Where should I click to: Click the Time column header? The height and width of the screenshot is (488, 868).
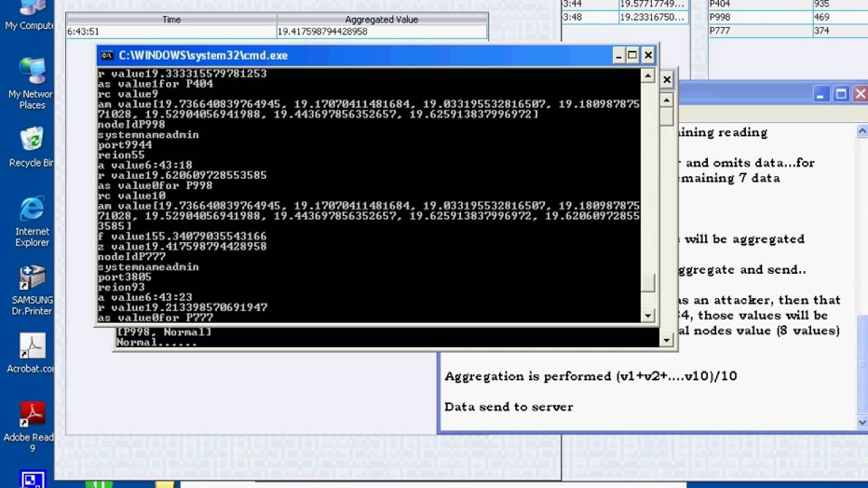(172, 20)
